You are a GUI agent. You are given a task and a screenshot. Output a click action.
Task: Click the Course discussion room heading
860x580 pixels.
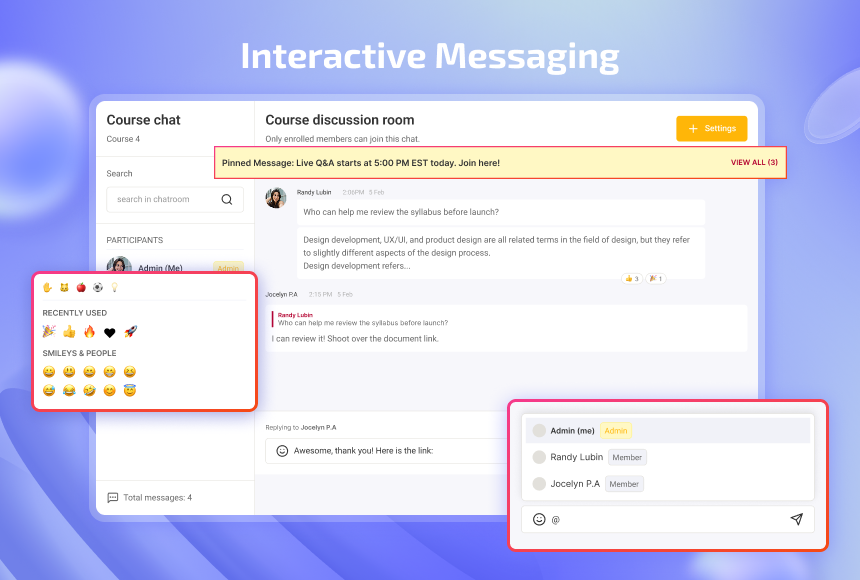click(340, 120)
